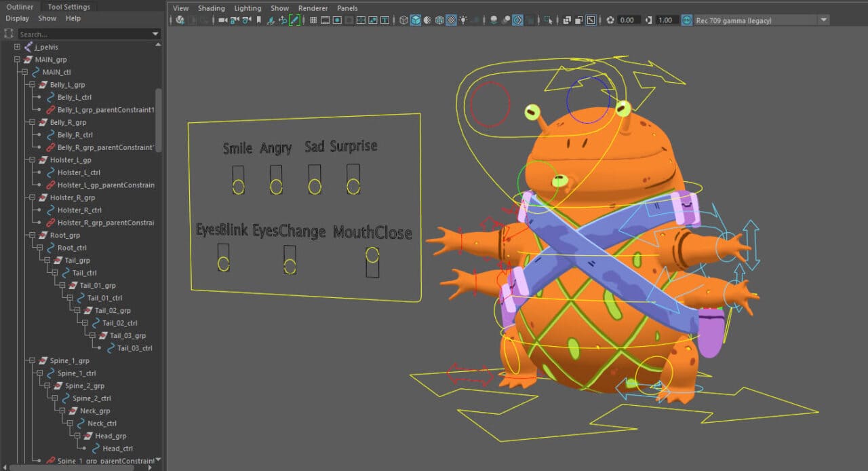Toggle the Use All Lights lightbulb icon
The width and height of the screenshot is (868, 471).
click(462, 20)
